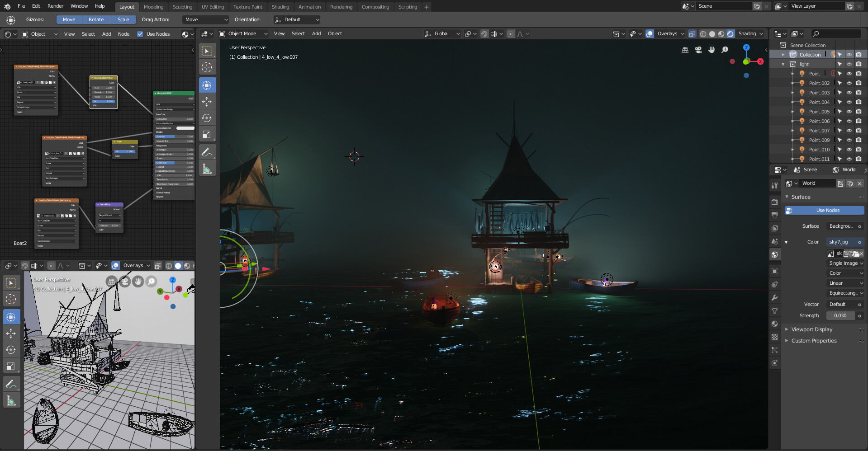Screen dimensions: 868x451
Task: Open the Object Data properties tab
Action: [x=775, y=310]
